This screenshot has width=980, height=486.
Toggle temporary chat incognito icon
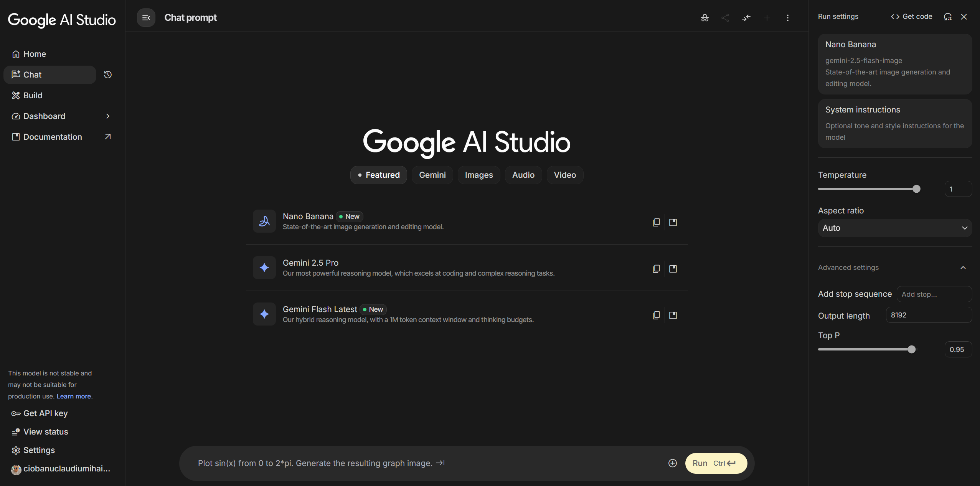705,18
